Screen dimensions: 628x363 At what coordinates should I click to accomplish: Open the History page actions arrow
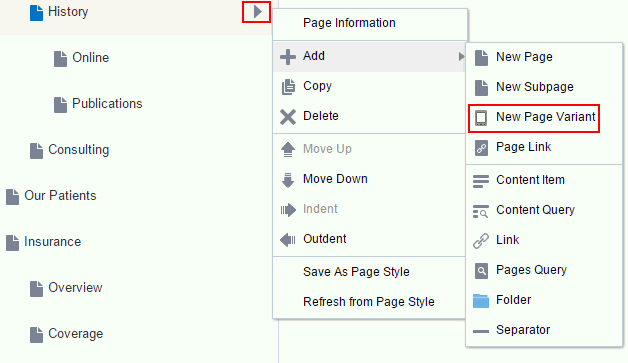point(257,12)
